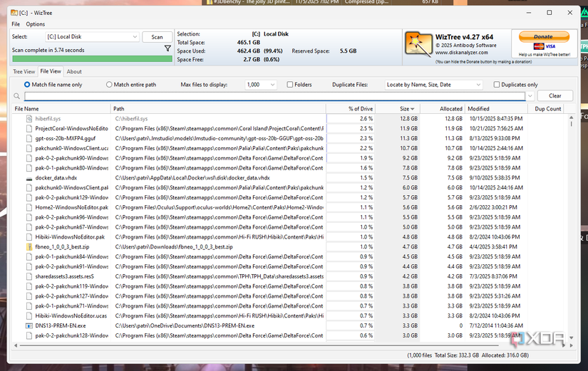Switch to the File View tab
Viewport: 588px width, 371px height.
(x=51, y=71)
